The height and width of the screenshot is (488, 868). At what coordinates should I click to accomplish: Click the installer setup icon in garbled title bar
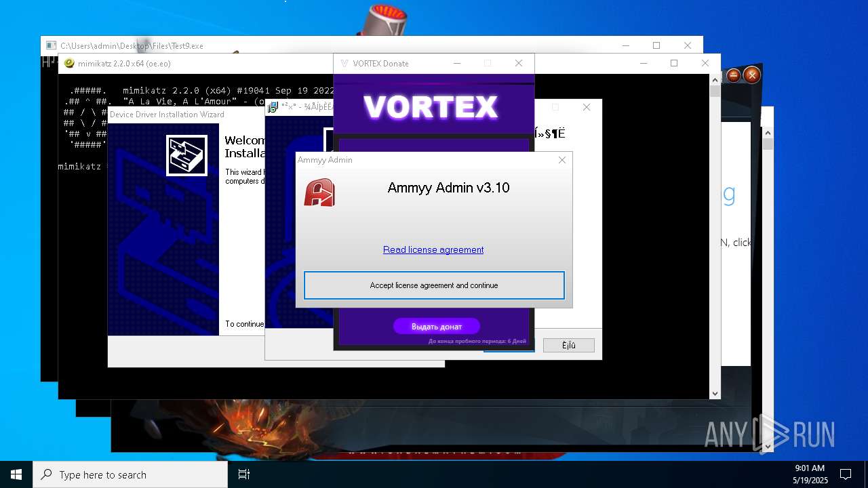[273, 107]
